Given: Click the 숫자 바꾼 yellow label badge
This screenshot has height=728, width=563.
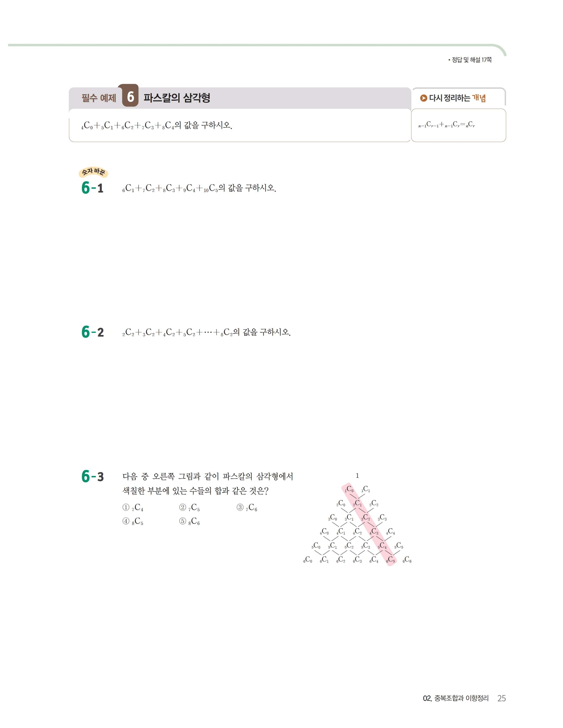Looking at the screenshot, I should (94, 172).
